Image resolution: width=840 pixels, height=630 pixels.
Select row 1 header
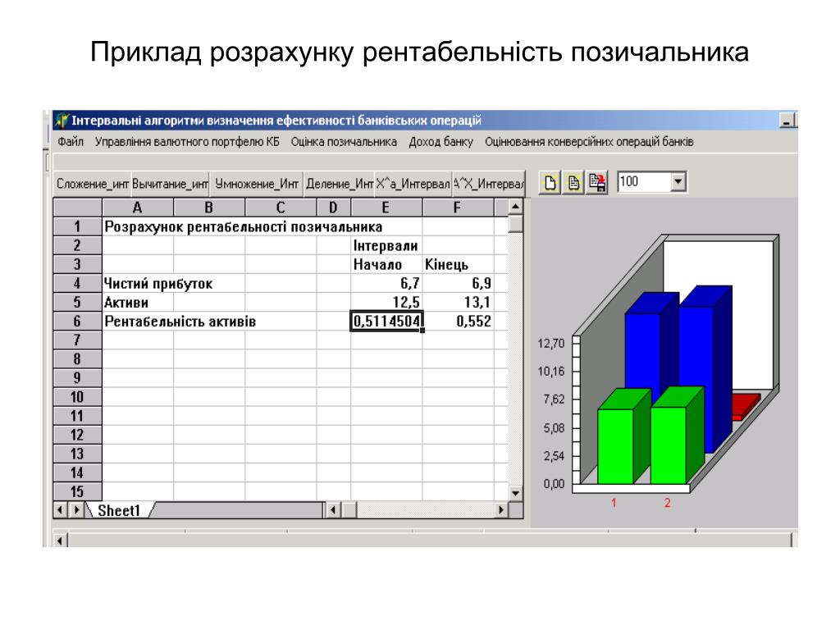tap(78, 226)
